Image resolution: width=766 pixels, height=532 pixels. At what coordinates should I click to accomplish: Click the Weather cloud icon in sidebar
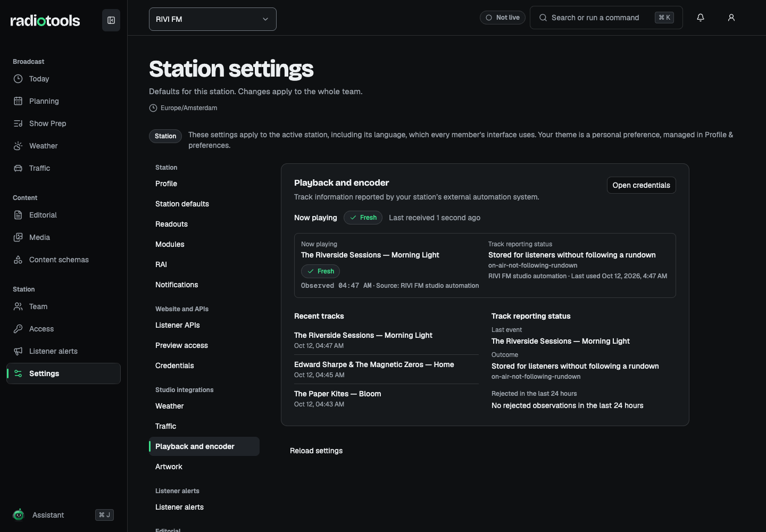18,146
